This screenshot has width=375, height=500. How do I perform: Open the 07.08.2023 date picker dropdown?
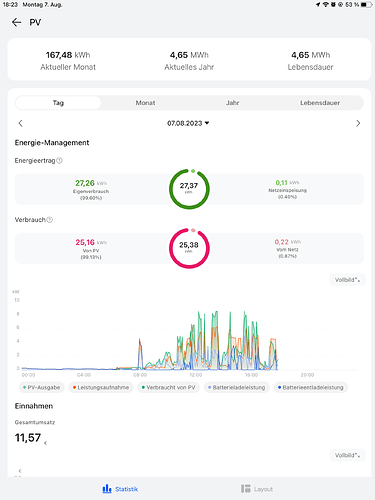pyautogui.click(x=188, y=123)
